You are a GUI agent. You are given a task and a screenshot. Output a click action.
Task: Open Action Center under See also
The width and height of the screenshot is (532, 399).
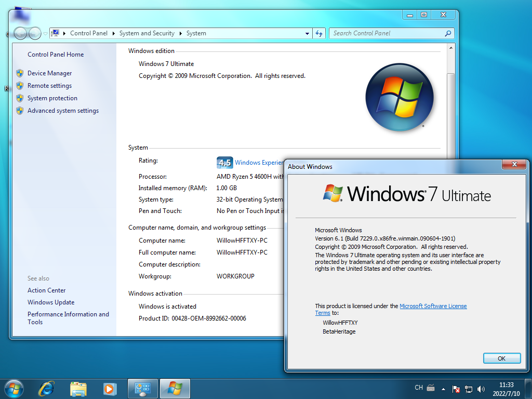(46, 290)
